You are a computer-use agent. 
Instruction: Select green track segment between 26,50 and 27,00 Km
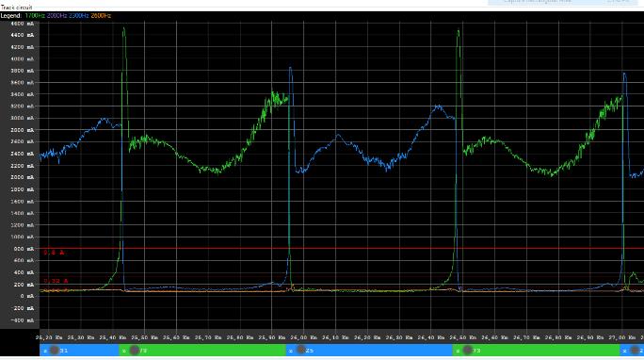pos(536,351)
